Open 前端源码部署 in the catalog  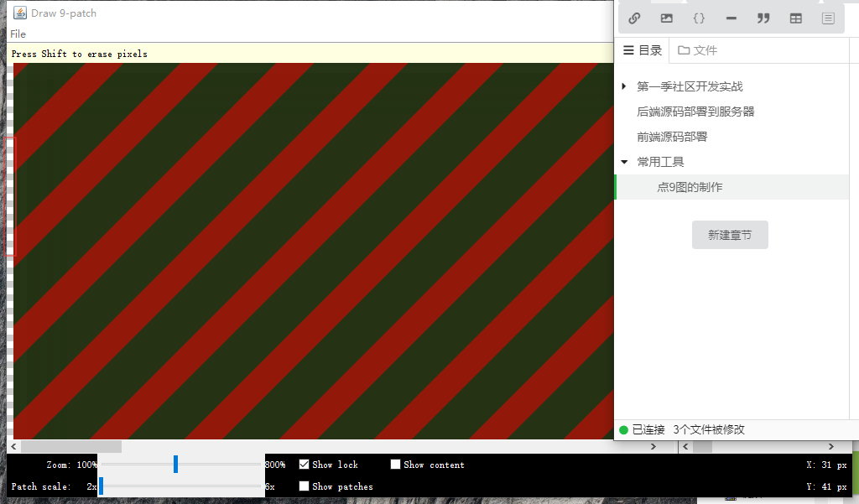point(672,137)
